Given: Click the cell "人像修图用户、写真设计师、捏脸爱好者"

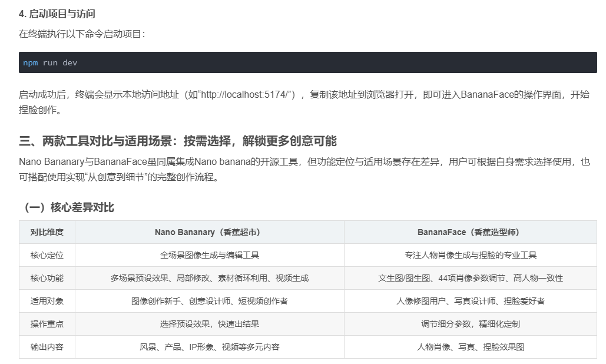Looking at the screenshot, I should [x=471, y=301].
